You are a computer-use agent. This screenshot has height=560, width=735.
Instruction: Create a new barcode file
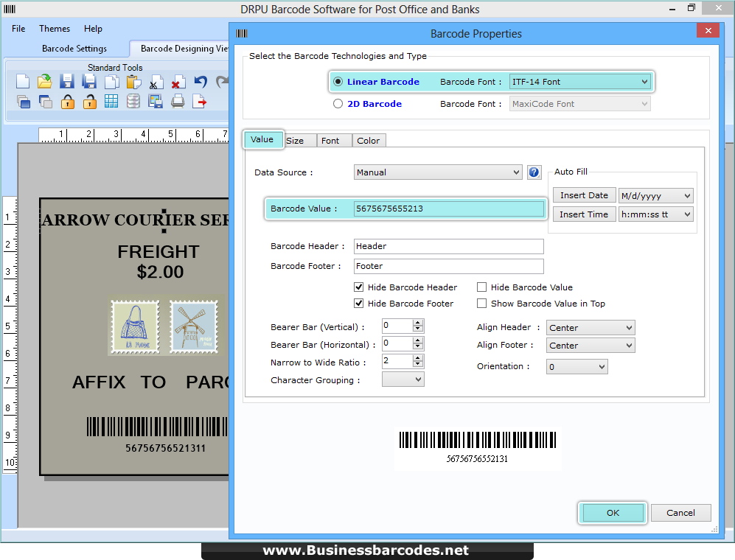pos(23,81)
